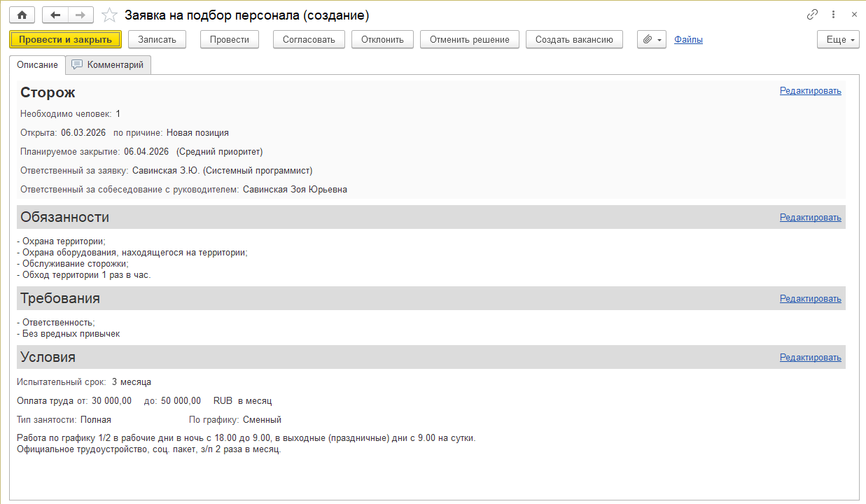Switch to the Комментарий tab
866x504 pixels.
[x=109, y=65]
